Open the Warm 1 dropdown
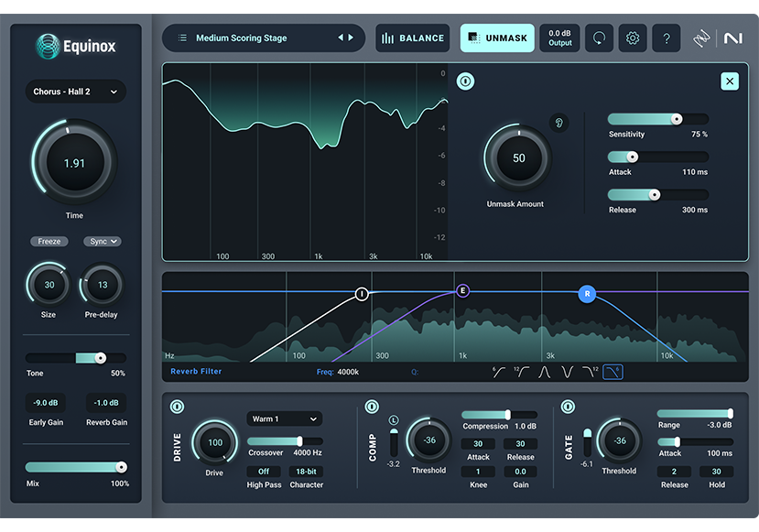The image size is (759, 532). coord(285,418)
